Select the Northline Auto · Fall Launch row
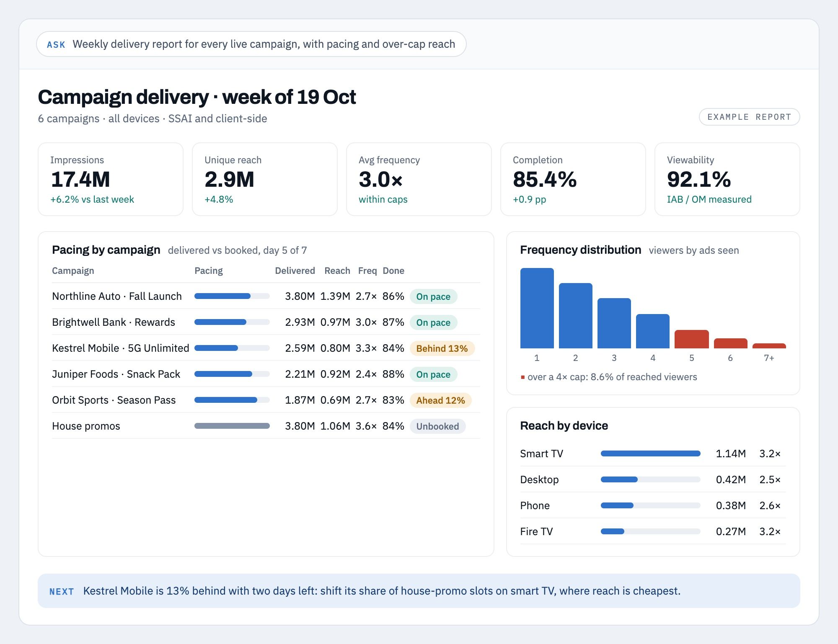Viewport: 838px width, 644px height. tap(266, 296)
